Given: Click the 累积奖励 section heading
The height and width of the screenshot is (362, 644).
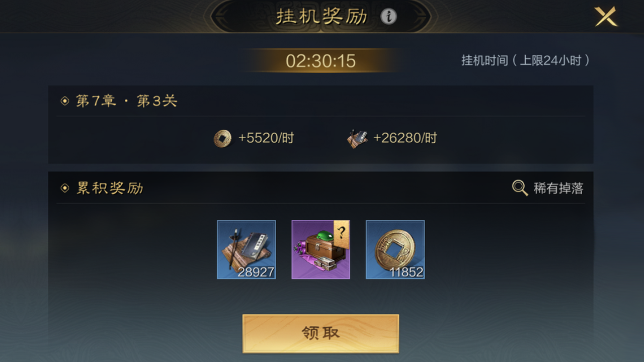Looking at the screenshot, I should (110, 189).
